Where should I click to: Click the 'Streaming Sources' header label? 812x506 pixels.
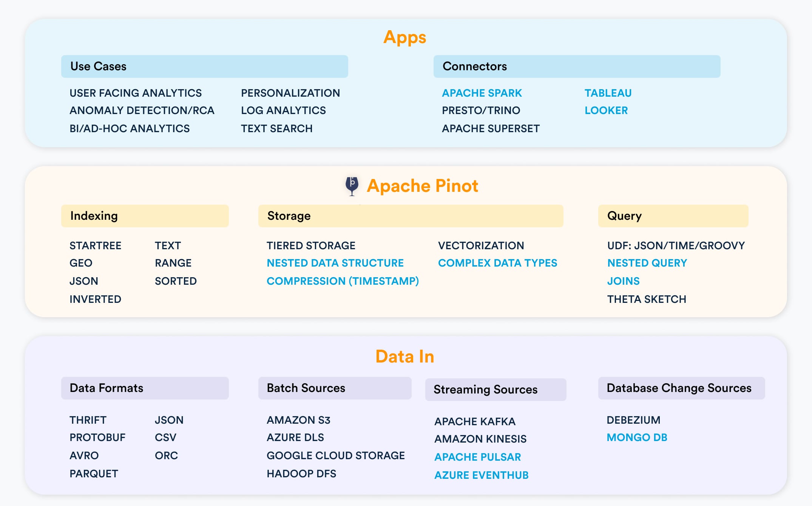point(485,390)
